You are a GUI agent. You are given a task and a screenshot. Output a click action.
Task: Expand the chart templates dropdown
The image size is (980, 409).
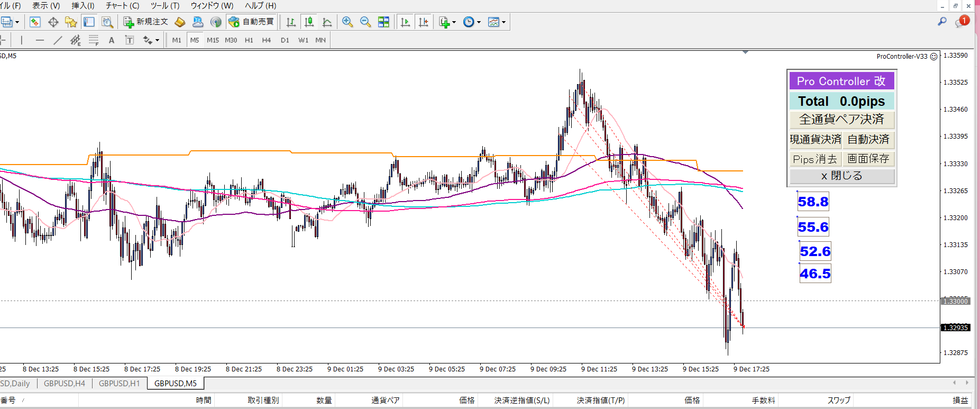point(503,22)
